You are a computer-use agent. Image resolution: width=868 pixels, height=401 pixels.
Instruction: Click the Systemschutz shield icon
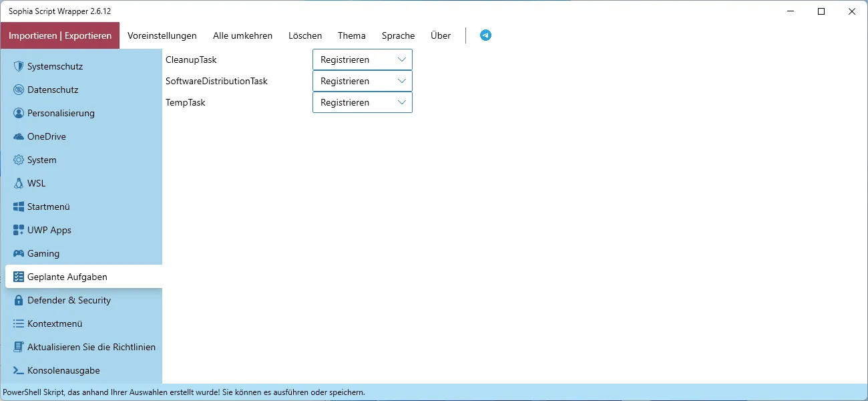tap(19, 66)
